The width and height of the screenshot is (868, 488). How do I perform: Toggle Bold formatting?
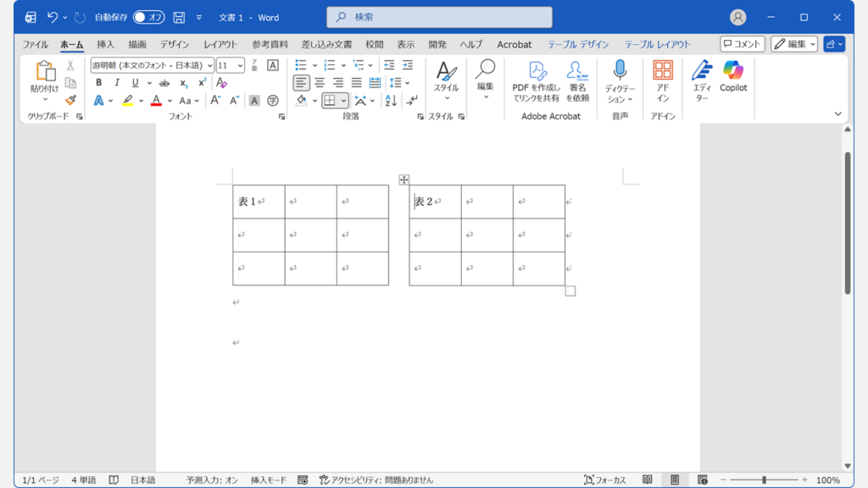point(98,83)
